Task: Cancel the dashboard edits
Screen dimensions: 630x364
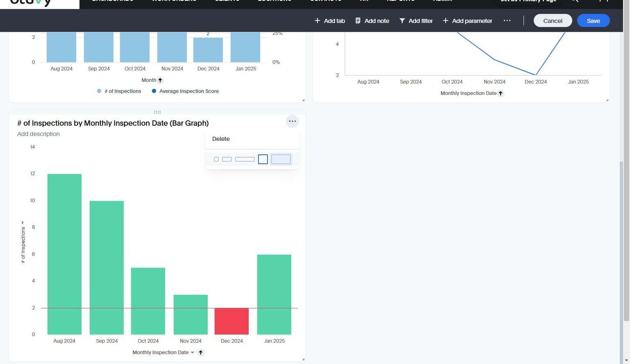Action: 553,20
